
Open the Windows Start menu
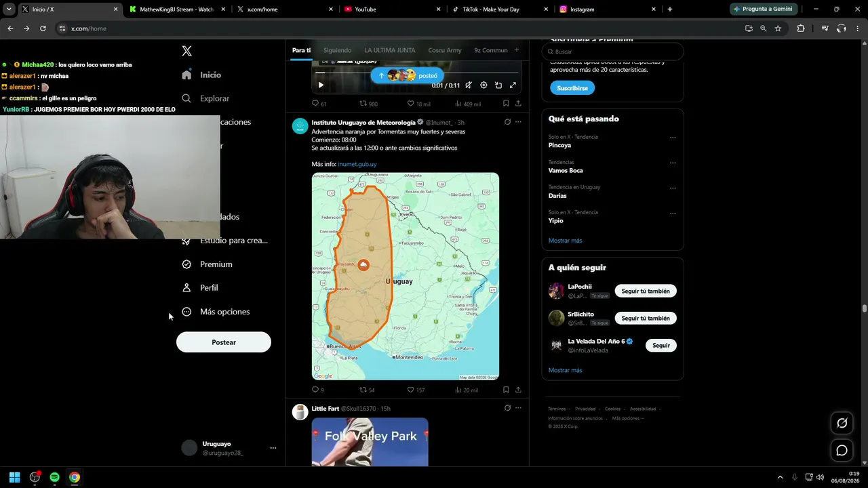[14, 477]
